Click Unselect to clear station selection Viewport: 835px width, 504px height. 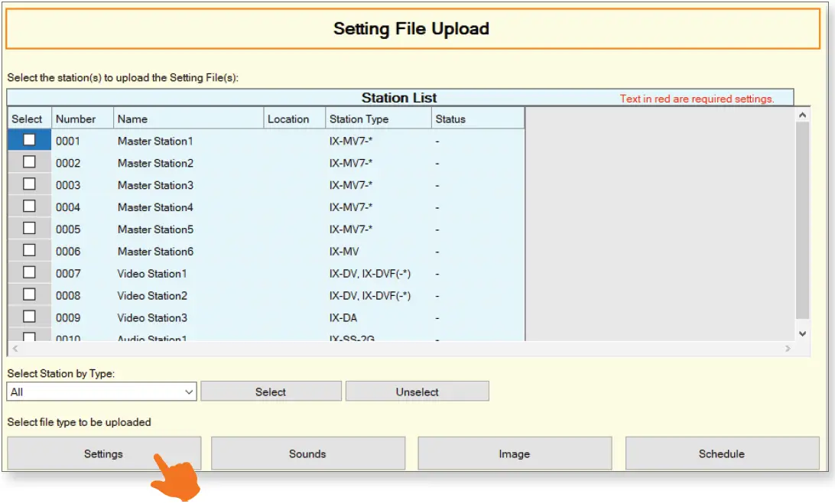point(417,391)
